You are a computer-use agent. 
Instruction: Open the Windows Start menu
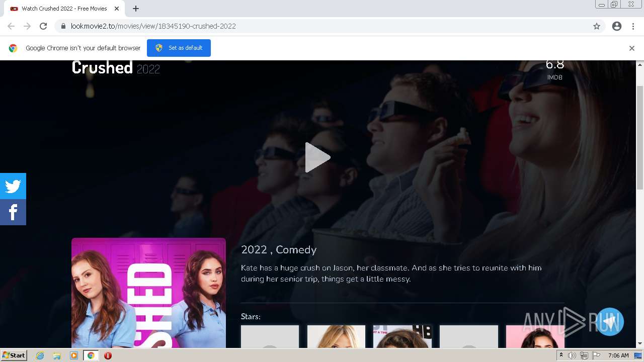pyautogui.click(x=14, y=355)
